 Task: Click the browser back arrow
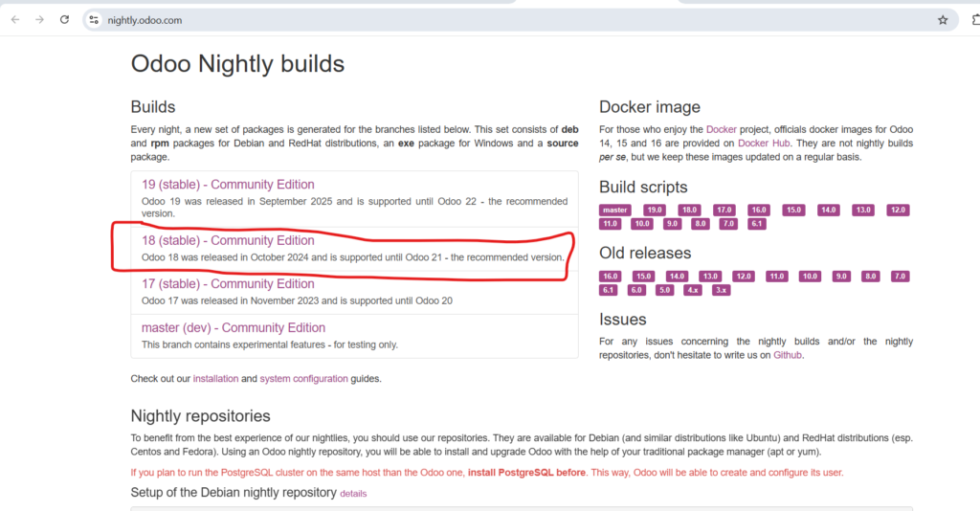tap(15, 19)
